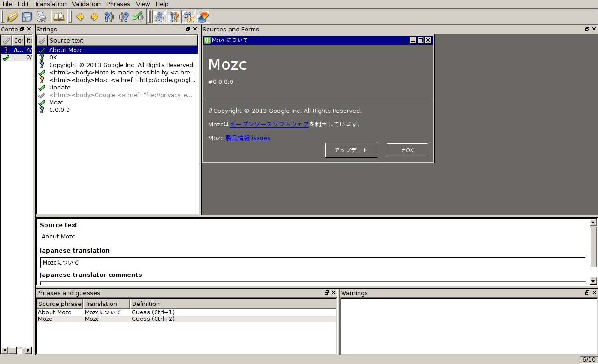598x364 pixels.
Task: Click the アップデート button in the preview
Action: 351,150
